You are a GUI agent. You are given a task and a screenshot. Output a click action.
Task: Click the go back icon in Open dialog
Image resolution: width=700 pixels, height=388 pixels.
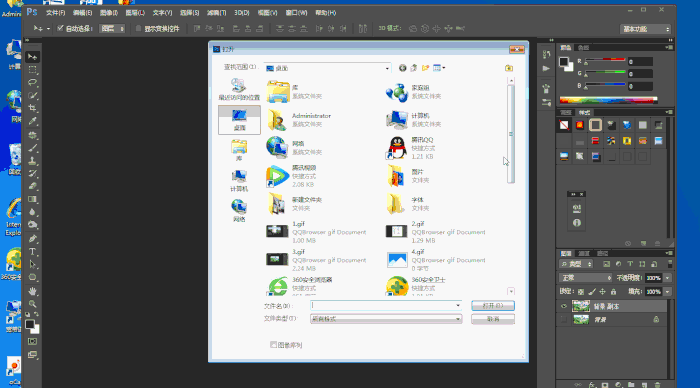tap(402, 68)
